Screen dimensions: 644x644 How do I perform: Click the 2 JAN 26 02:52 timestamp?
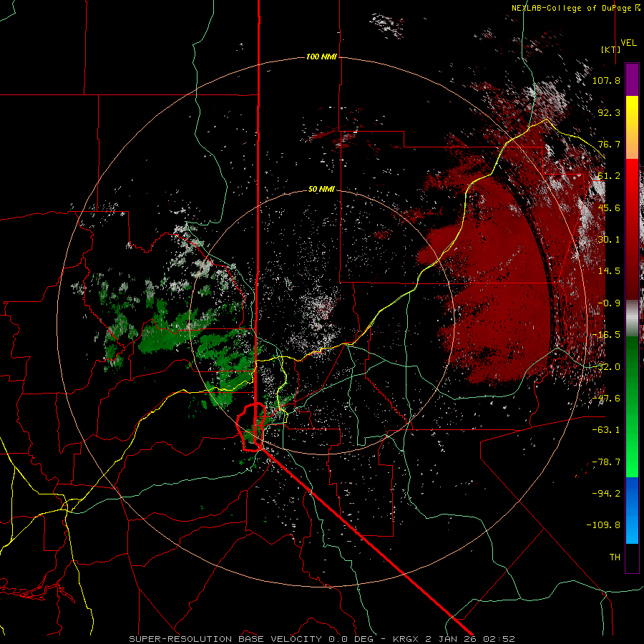pos(470,639)
